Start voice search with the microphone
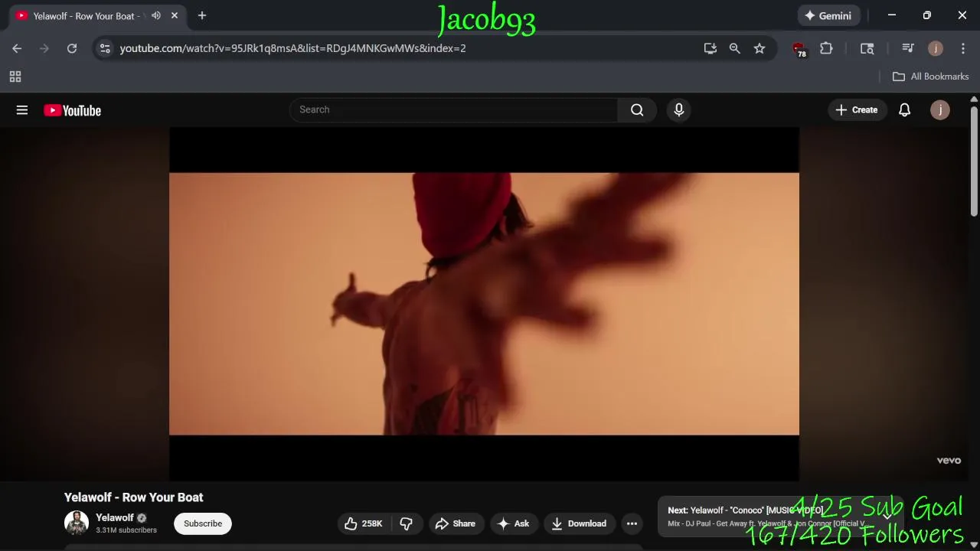 coord(678,109)
